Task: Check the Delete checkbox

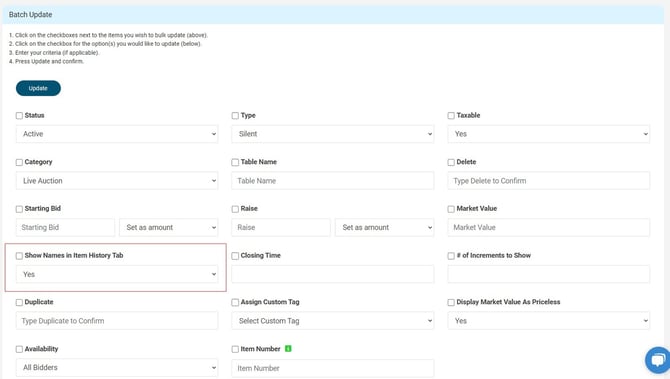Action: (x=451, y=162)
